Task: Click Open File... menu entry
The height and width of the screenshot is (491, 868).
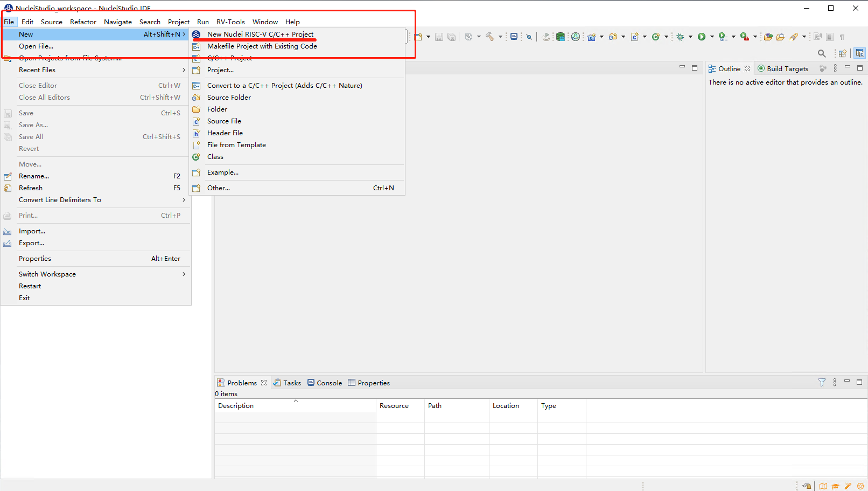Action: pyautogui.click(x=96, y=46)
